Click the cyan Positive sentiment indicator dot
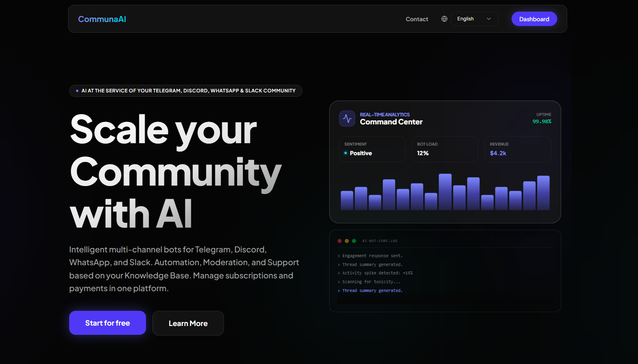The width and height of the screenshot is (638, 364). click(346, 153)
